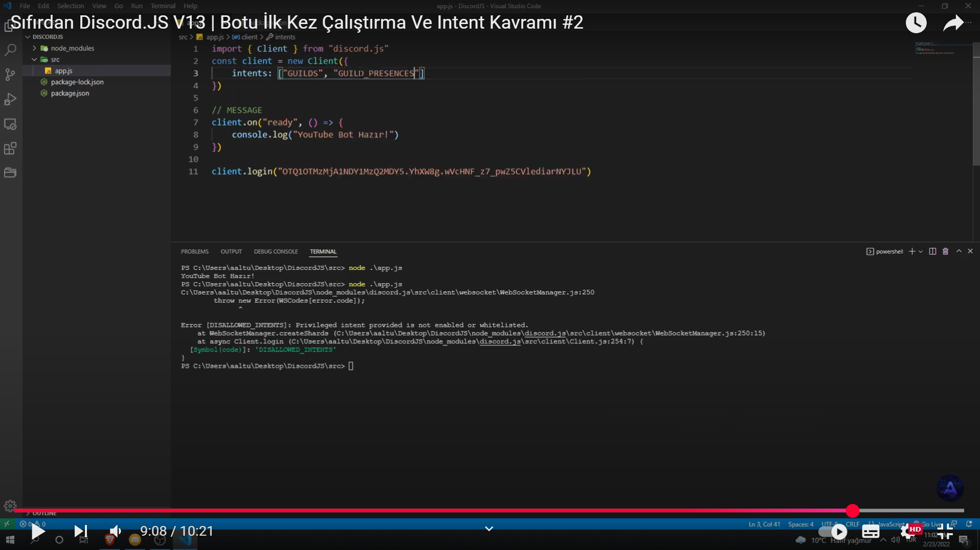Open the folder icon in activity bar
The image size is (980, 550).
coord(10,173)
